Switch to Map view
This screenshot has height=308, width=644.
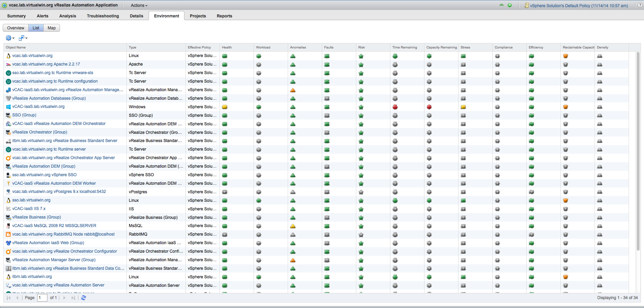coord(52,28)
